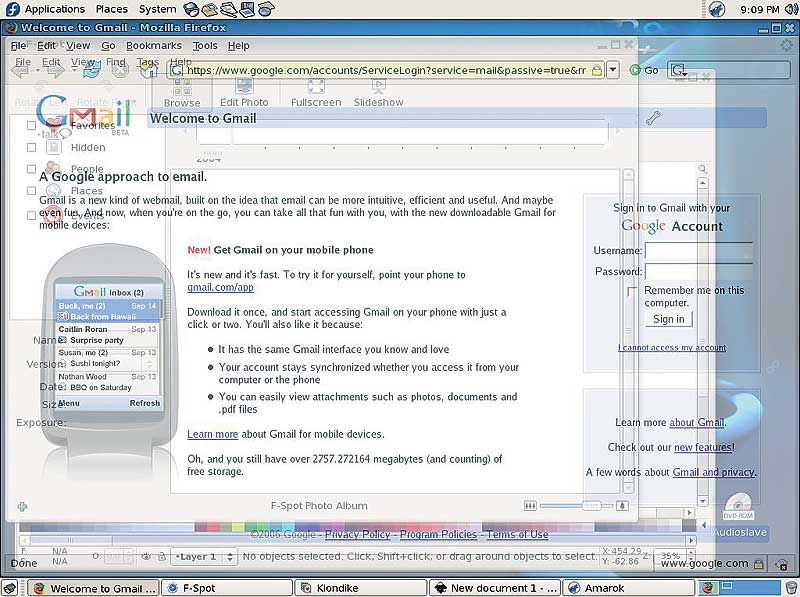
Task: Click the magnifier icon above the right scrollbar
Action: click(x=703, y=168)
